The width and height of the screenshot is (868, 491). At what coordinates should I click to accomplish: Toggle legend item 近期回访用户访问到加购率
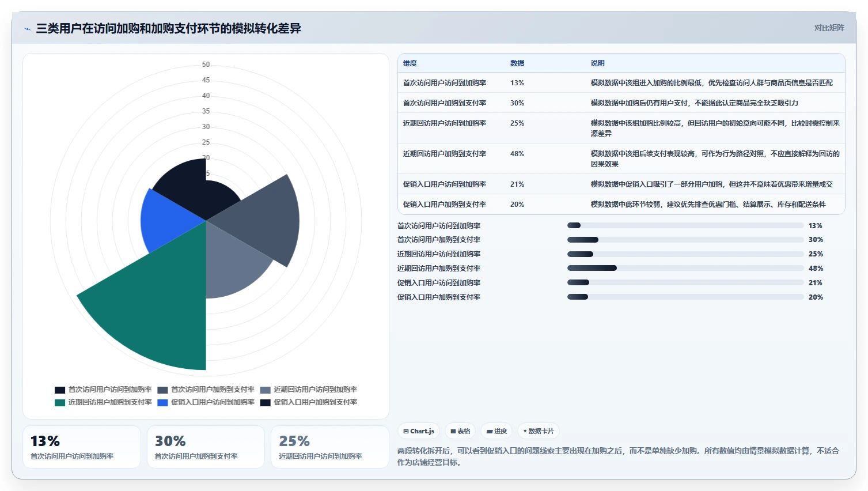[x=309, y=390]
